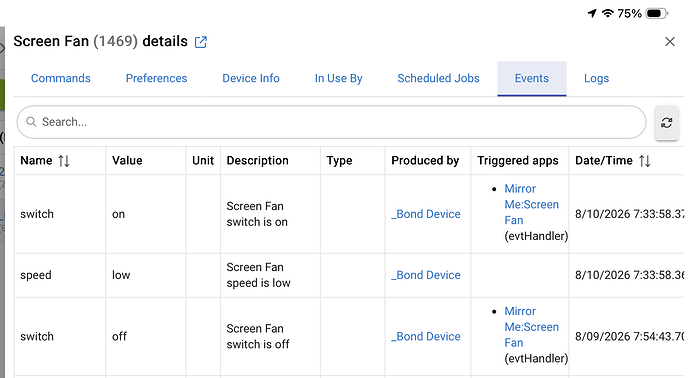The image size is (690, 378).
Task: View the In Use By tab
Action: [x=338, y=78]
